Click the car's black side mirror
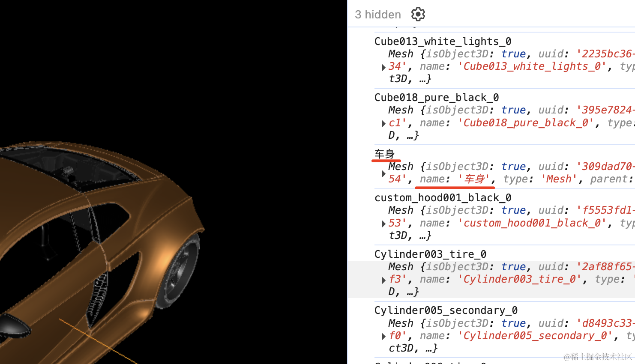The width and height of the screenshot is (635, 364). click(x=15, y=325)
